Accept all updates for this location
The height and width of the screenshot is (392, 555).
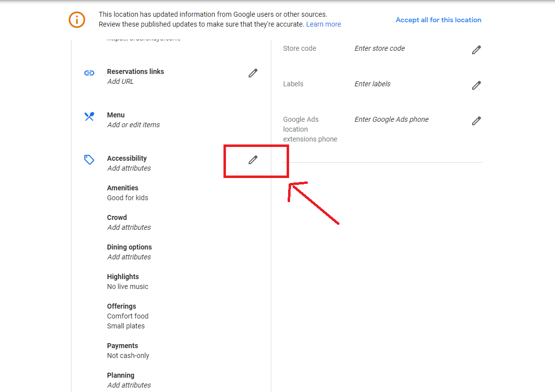tap(439, 20)
